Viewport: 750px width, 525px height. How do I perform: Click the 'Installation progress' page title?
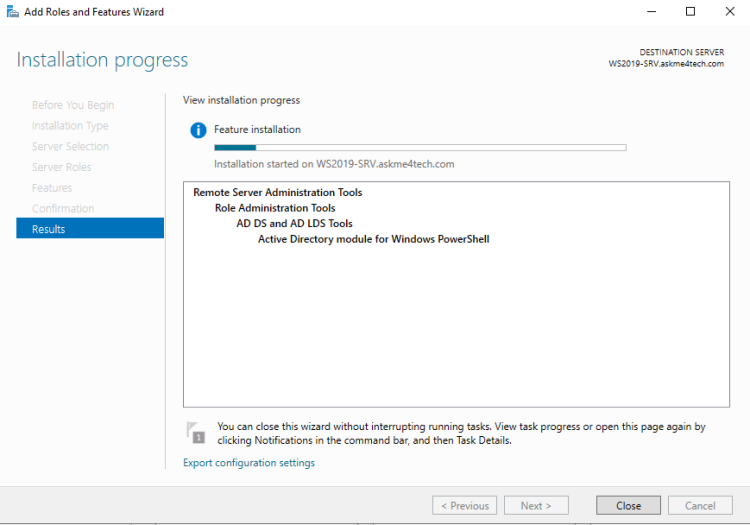102,60
